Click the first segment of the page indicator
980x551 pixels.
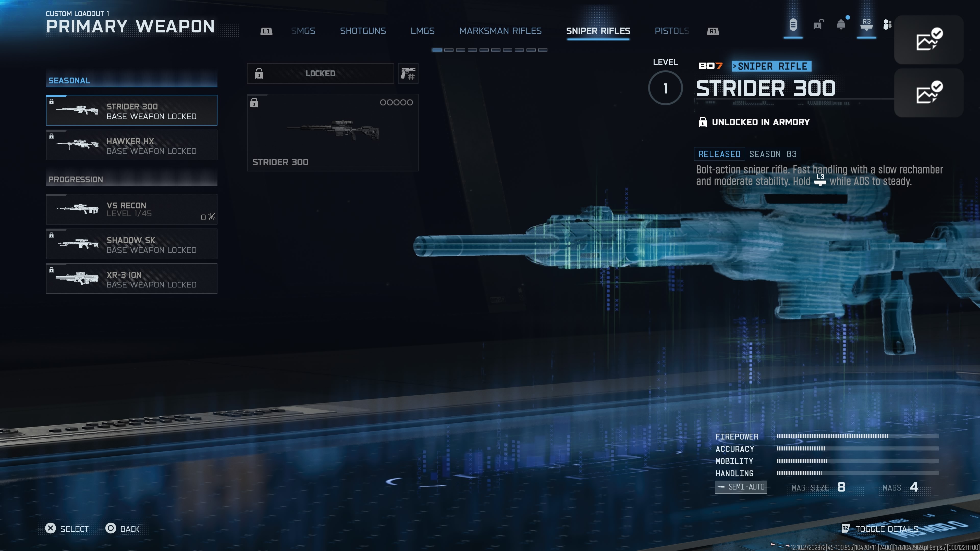(437, 50)
